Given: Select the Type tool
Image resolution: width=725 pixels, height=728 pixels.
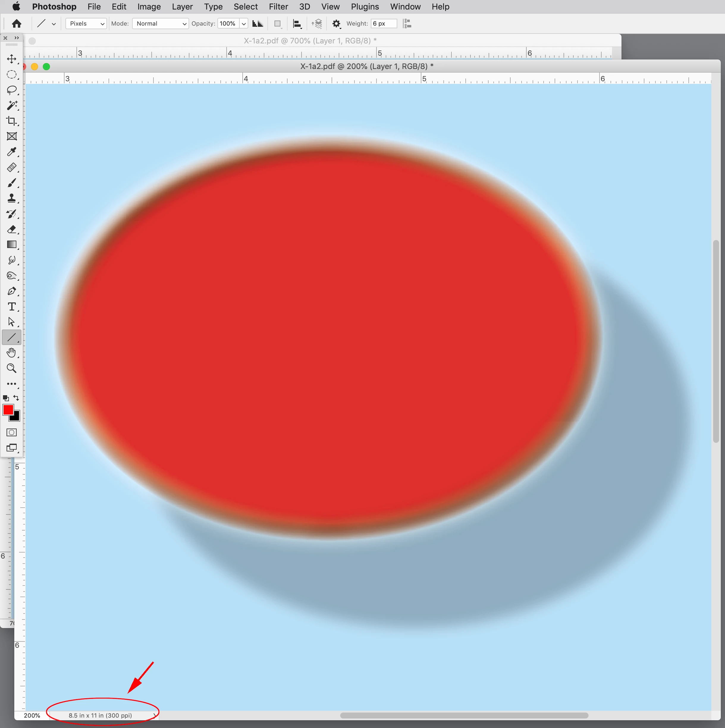Looking at the screenshot, I should tap(12, 307).
